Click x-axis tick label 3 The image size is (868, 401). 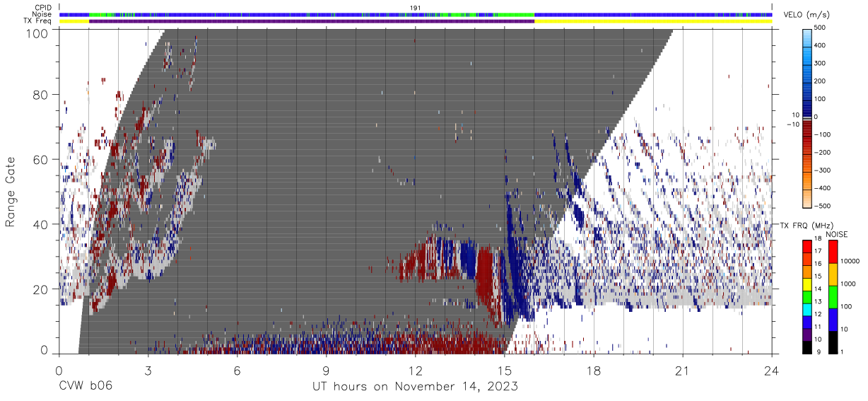tap(148, 371)
